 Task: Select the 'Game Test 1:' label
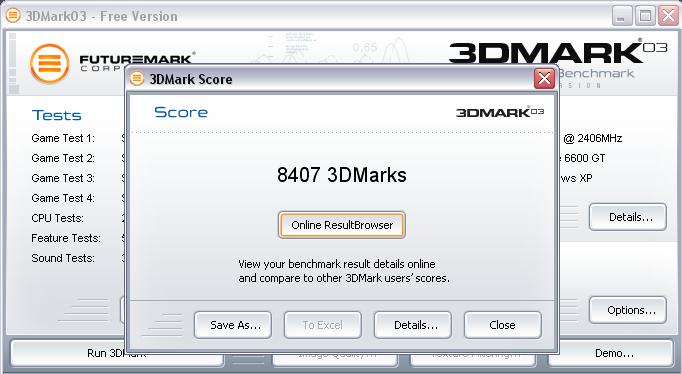[x=63, y=138]
